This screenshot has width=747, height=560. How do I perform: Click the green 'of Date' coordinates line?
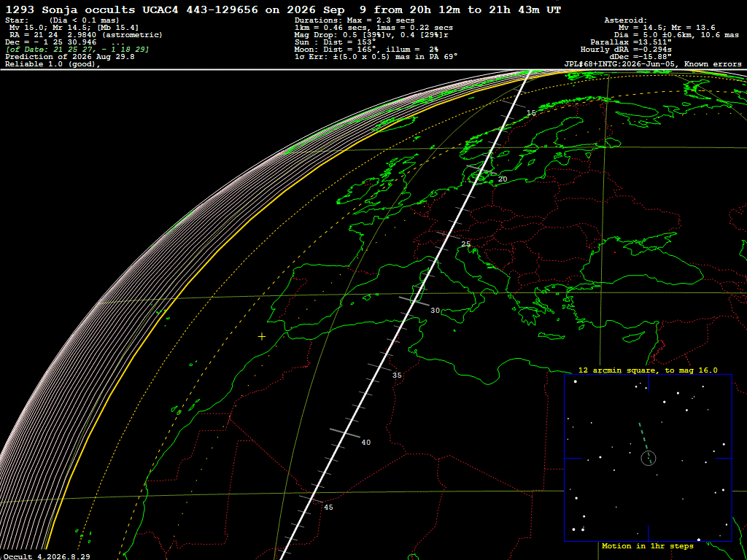pos(77,50)
